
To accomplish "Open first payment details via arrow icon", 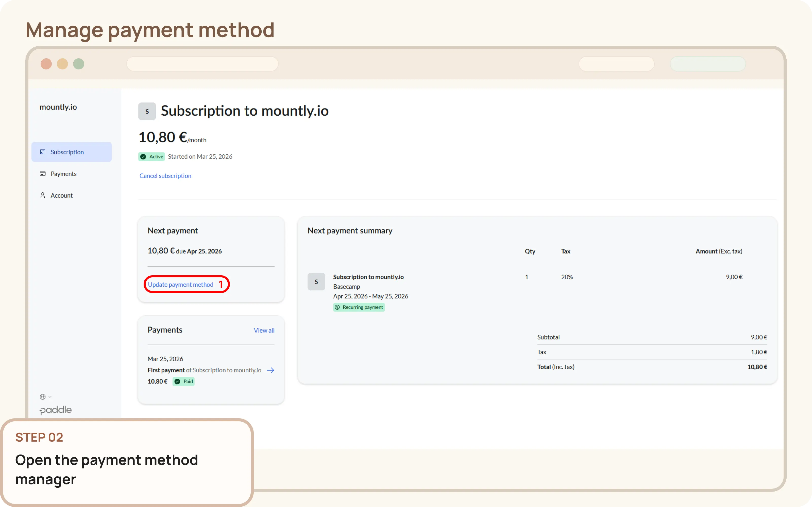I will tap(270, 370).
